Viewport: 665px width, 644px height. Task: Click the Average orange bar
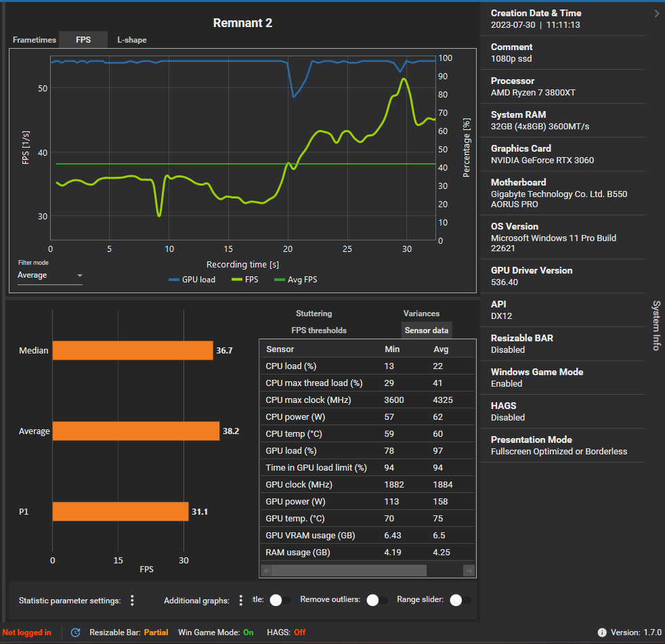tap(136, 431)
